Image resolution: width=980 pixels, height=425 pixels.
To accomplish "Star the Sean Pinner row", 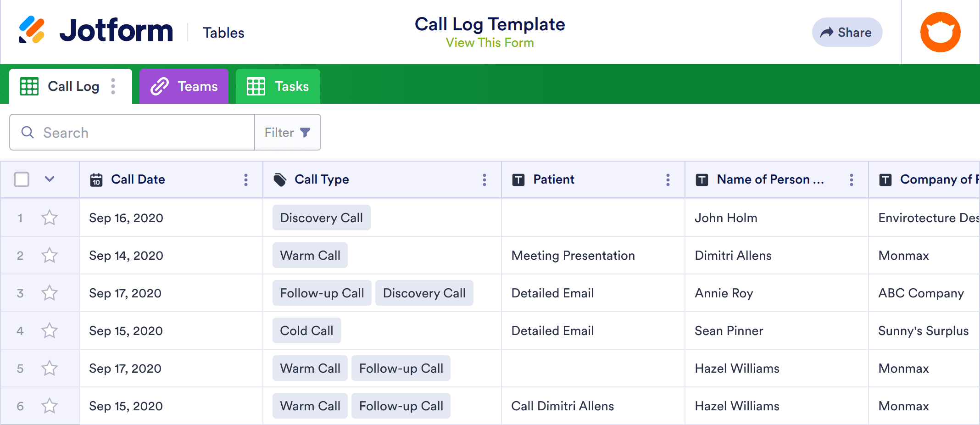I will 49,330.
